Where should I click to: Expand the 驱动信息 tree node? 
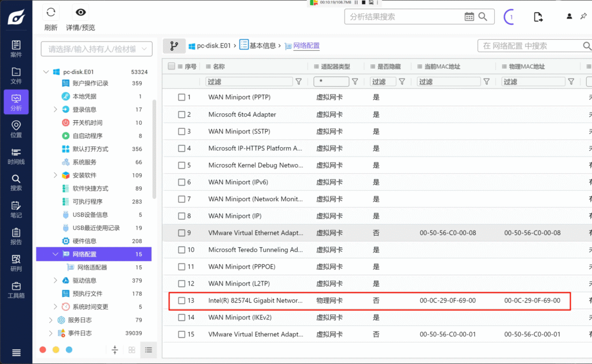tap(55, 280)
